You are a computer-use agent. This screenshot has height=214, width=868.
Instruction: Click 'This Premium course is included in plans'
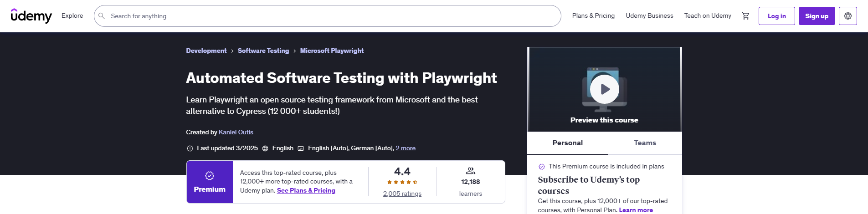tap(606, 166)
